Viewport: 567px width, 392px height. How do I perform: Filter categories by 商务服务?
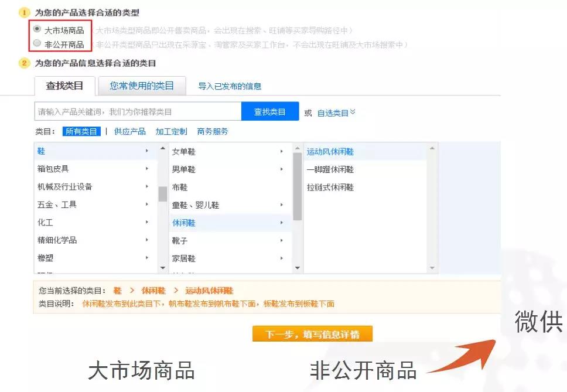213,132
